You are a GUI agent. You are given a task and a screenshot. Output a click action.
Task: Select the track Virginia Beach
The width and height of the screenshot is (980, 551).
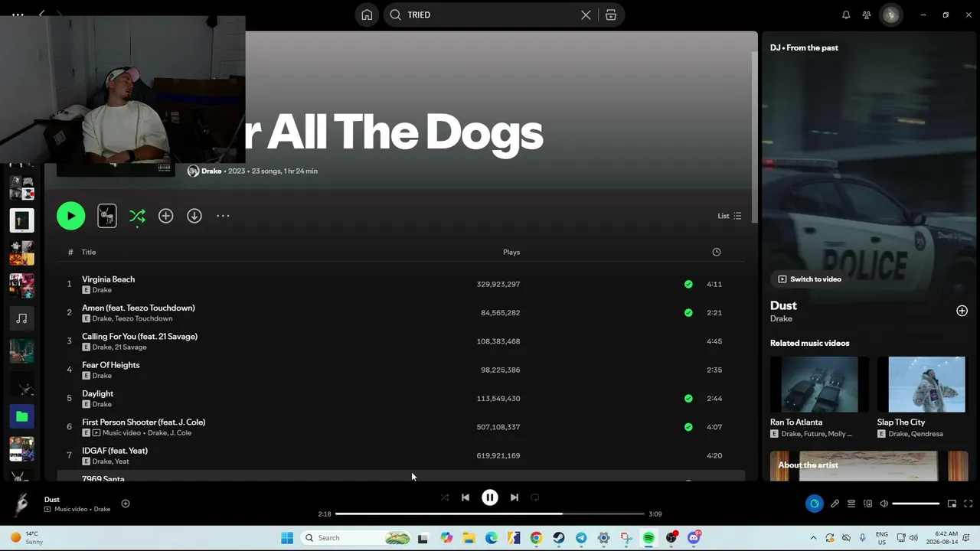108,279
